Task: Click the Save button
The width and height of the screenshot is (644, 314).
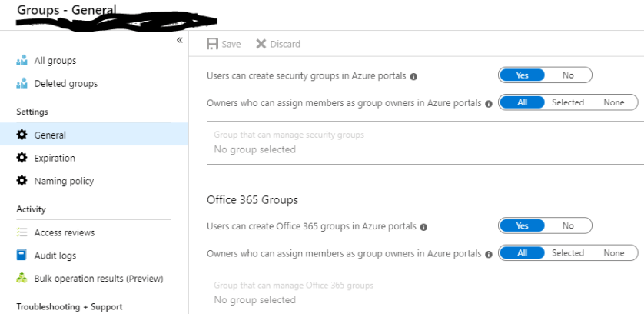Action: 224,44
